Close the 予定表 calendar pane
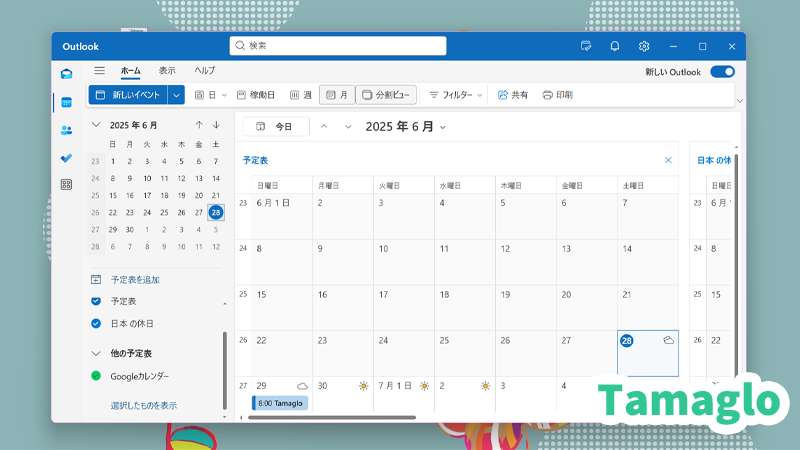The image size is (800, 450). (x=668, y=160)
